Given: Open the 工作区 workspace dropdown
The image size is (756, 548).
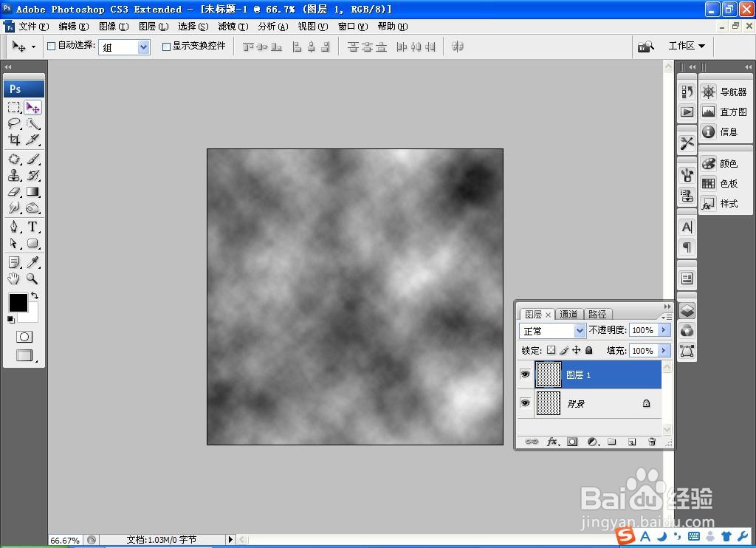Looking at the screenshot, I should (x=687, y=46).
